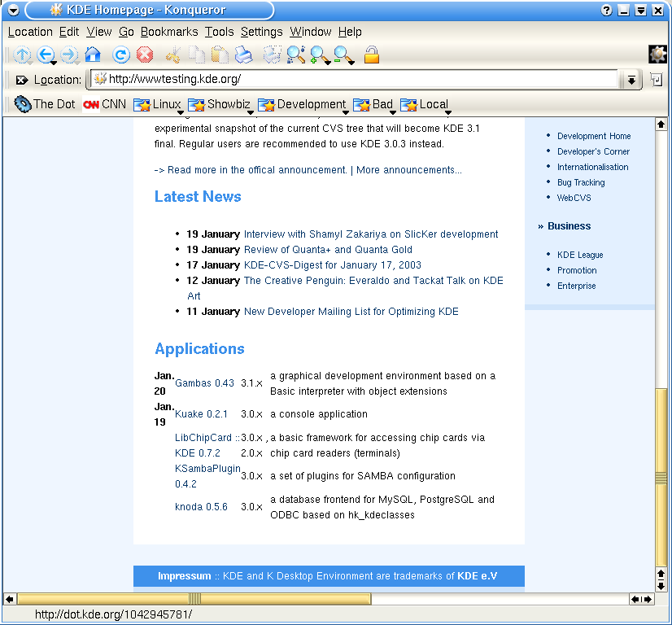The height and width of the screenshot is (625, 672).
Task: Print the page with the printer icon
Action: click(x=244, y=55)
